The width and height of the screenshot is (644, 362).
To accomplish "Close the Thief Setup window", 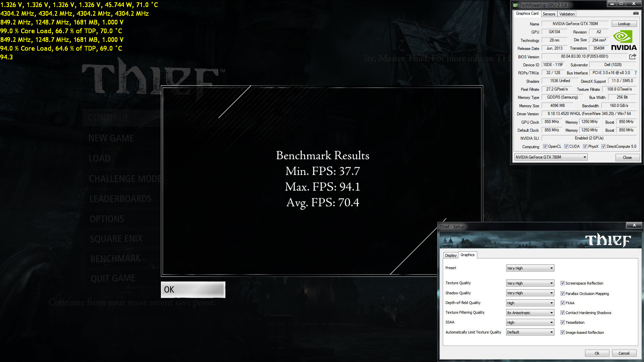I will 634,225.
